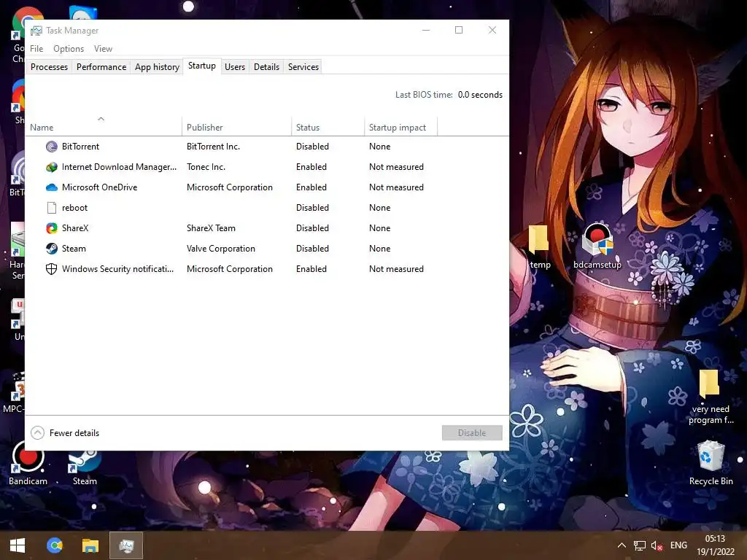Image resolution: width=747 pixels, height=560 pixels.
Task: Select the Microsoft OneDrive row name
Action: coord(99,187)
